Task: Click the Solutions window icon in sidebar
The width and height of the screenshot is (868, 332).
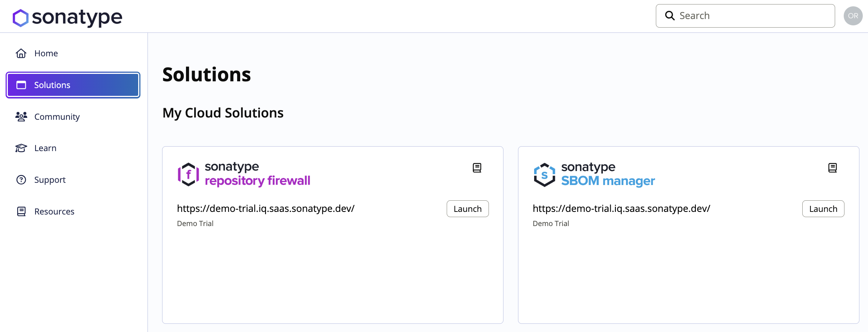Action: coord(21,85)
